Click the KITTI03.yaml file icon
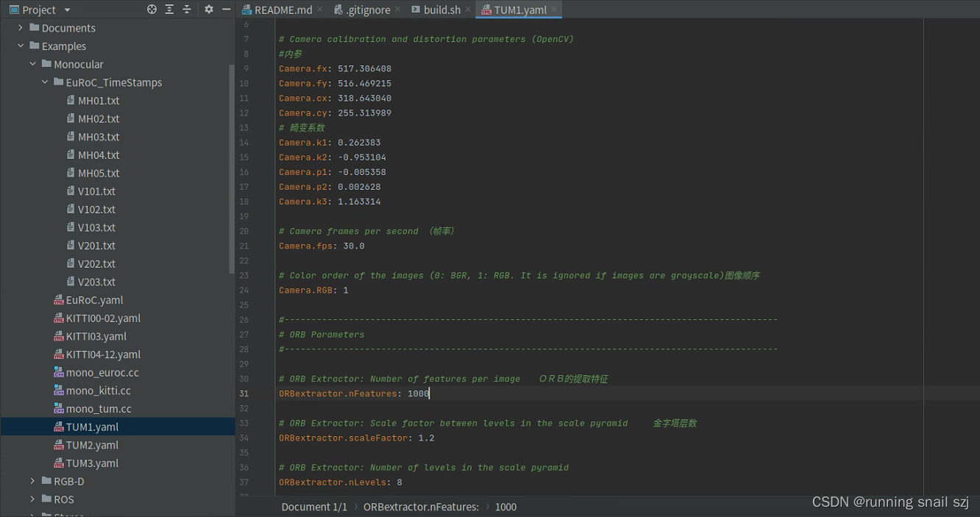 click(x=59, y=336)
